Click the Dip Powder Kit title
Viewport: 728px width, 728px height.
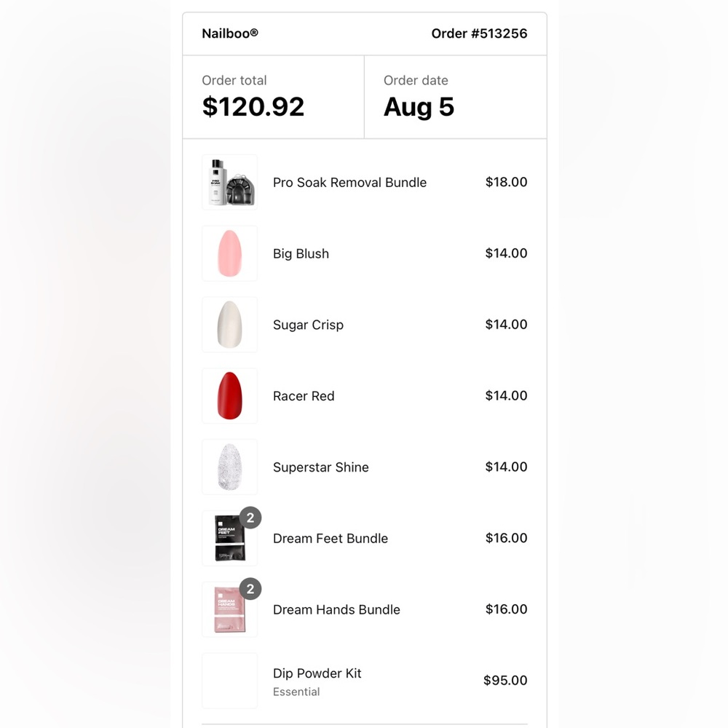tap(317, 673)
